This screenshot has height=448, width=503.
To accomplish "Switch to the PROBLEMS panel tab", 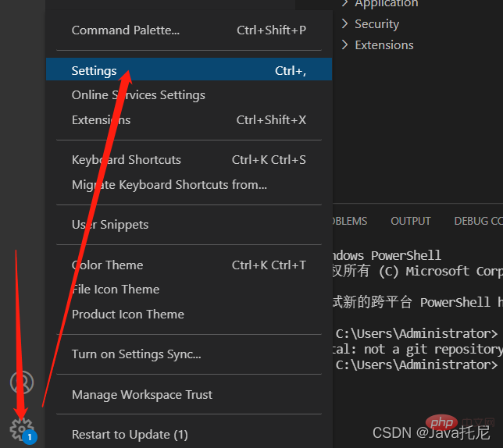I will [350, 221].
